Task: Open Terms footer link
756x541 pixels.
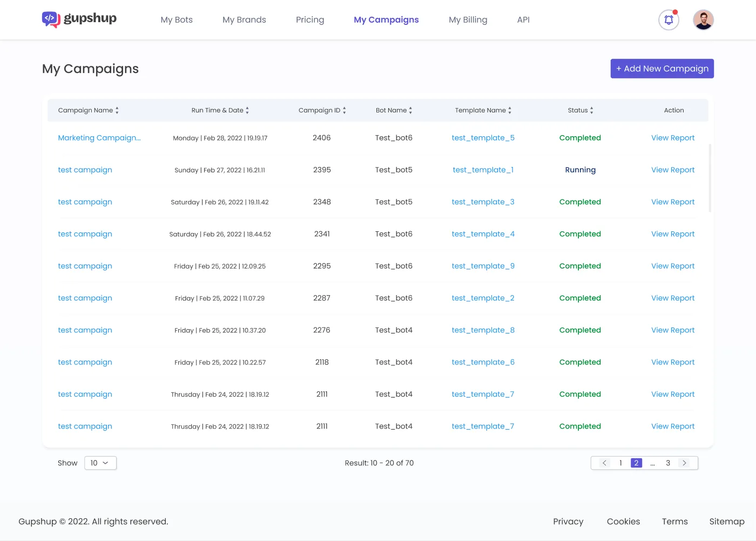Action: [675, 522]
